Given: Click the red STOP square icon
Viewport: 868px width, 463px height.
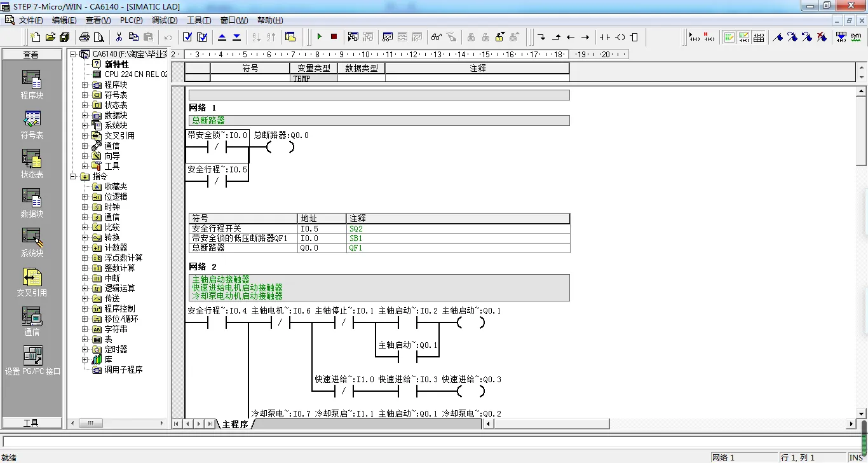Looking at the screenshot, I should [334, 37].
